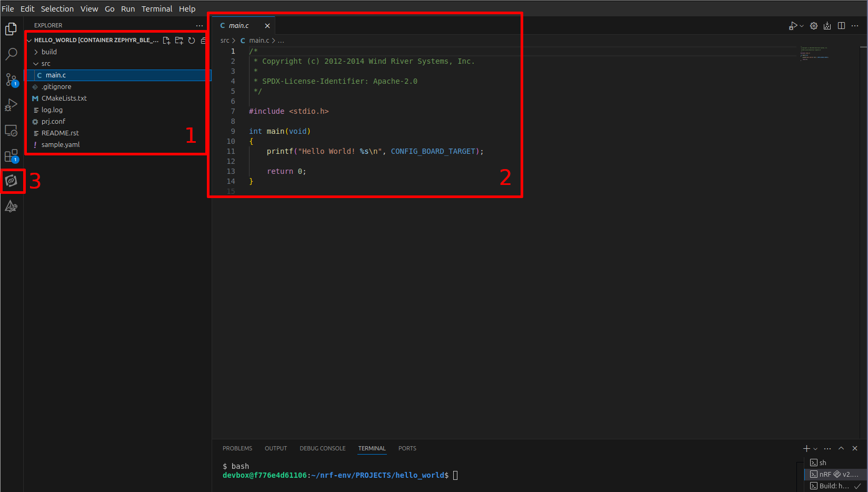Open README.rst file
868x492 pixels.
[117, 133]
